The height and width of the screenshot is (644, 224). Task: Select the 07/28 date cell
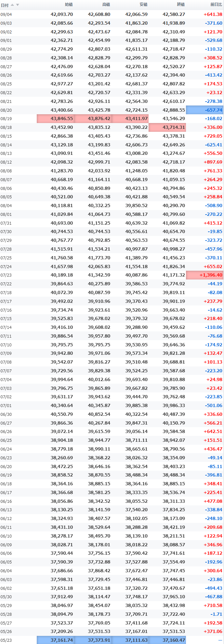coord(6,249)
